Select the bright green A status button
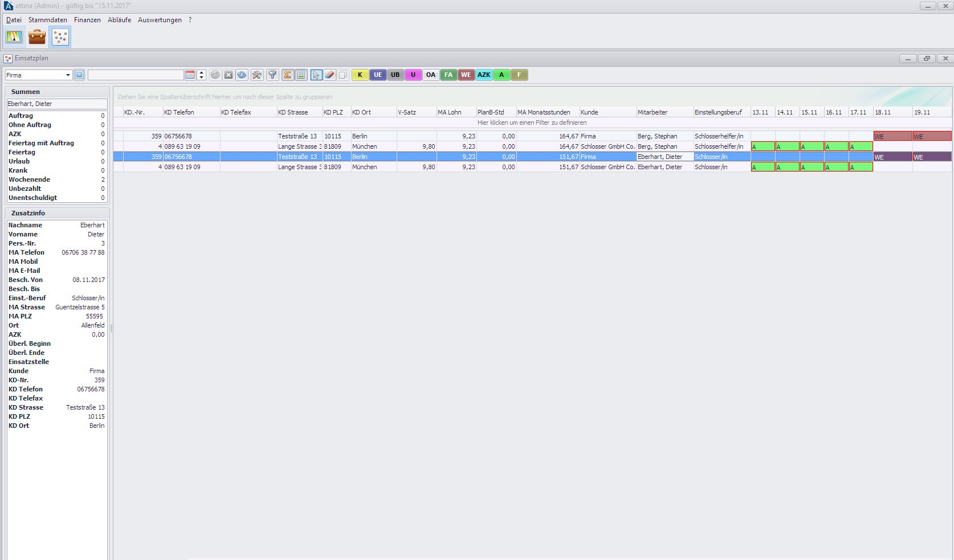Viewport: 954px width, 560px height. click(502, 75)
